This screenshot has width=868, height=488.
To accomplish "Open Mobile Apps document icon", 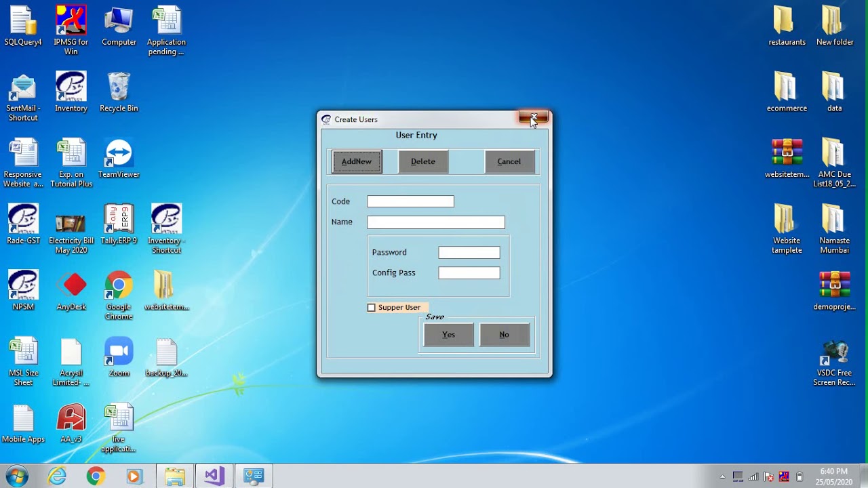I will pyautogui.click(x=24, y=423).
